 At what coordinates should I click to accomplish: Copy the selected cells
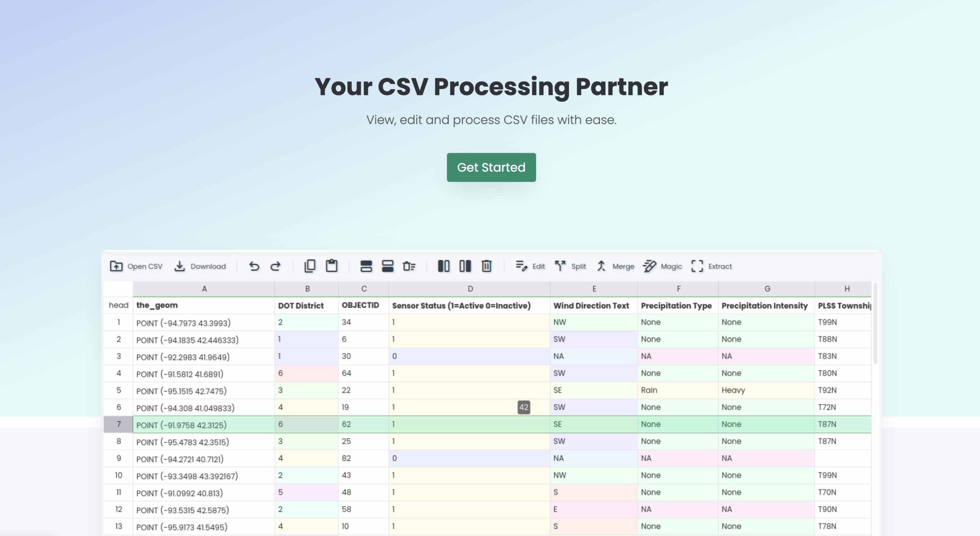tap(309, 266)
